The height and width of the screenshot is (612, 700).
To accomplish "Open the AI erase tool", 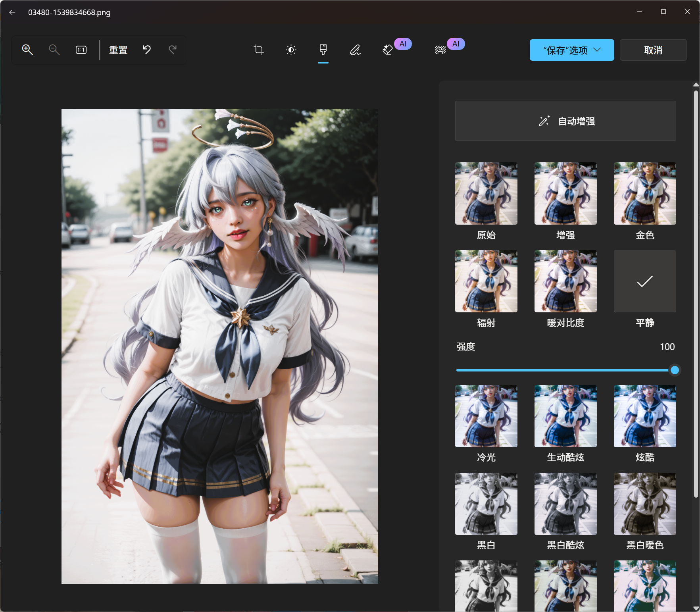I will (388, 50).
